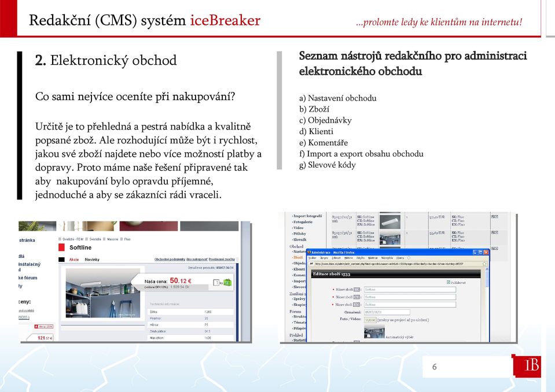Screen dimensions: 555x392
Task: Click "f) Import a export obsahu obchodu"
Action: point(361,154)
